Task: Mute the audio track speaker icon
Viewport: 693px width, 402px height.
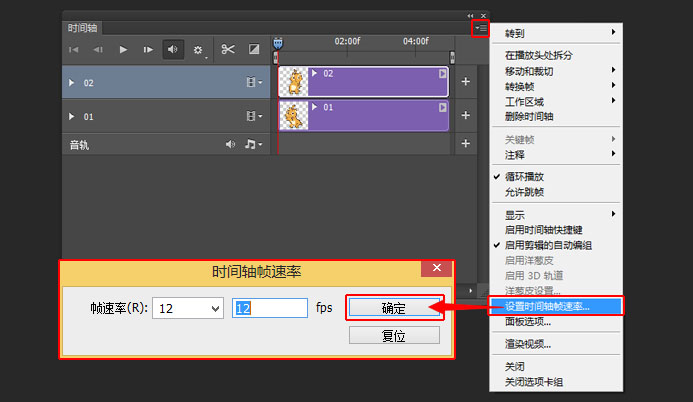Action: (230, 145)
